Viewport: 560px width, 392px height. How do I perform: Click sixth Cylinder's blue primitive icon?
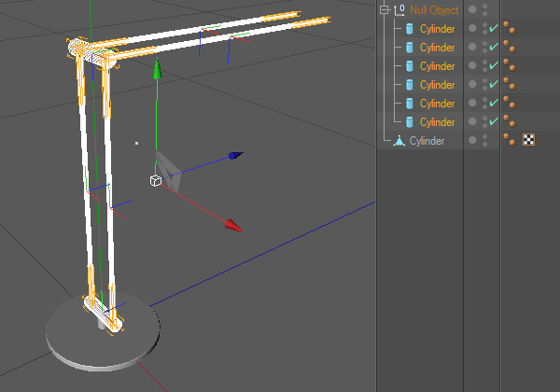coord(410,121)
